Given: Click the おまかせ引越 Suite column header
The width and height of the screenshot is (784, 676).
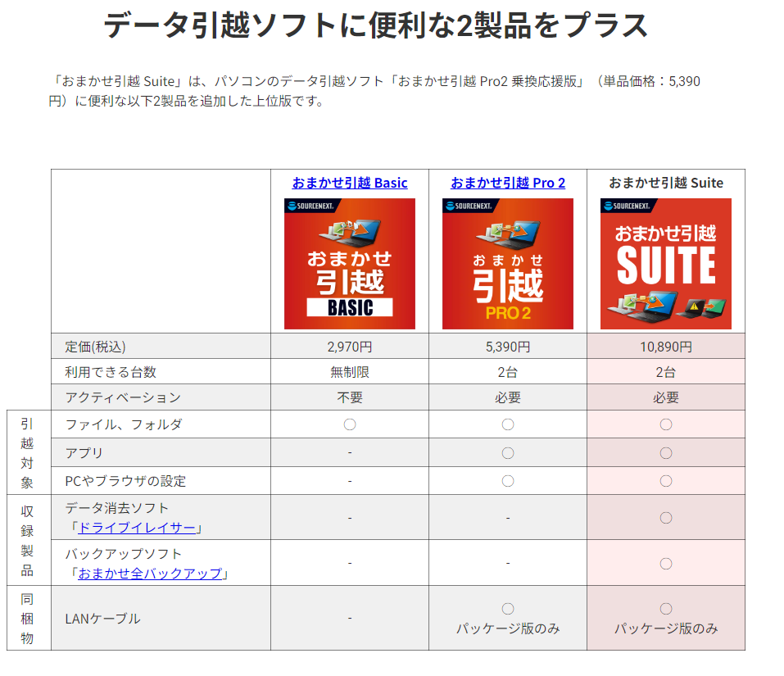Looking at the screenshot, I should (665, 183).
